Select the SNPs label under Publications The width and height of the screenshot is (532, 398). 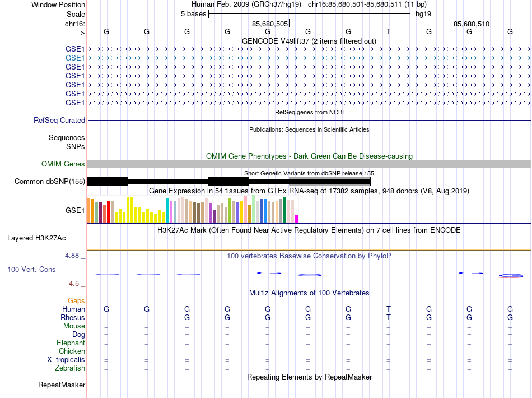pyautogui.click(x=76, y=146)
